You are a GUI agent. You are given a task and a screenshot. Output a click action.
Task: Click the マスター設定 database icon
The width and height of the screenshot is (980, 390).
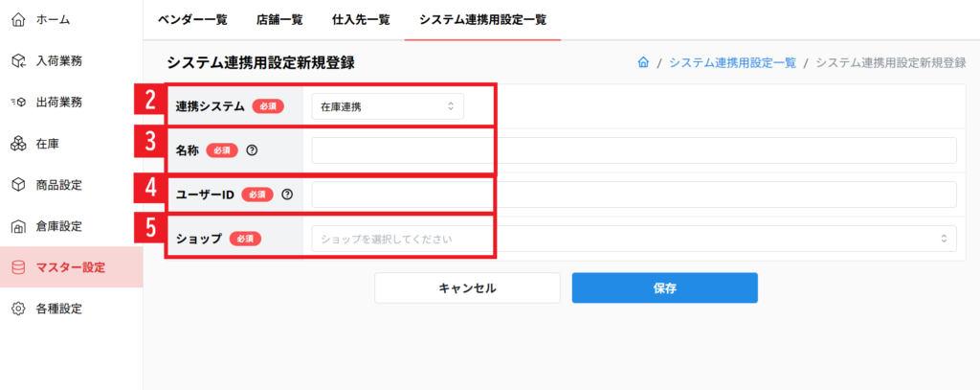click(x=18, y=267)
